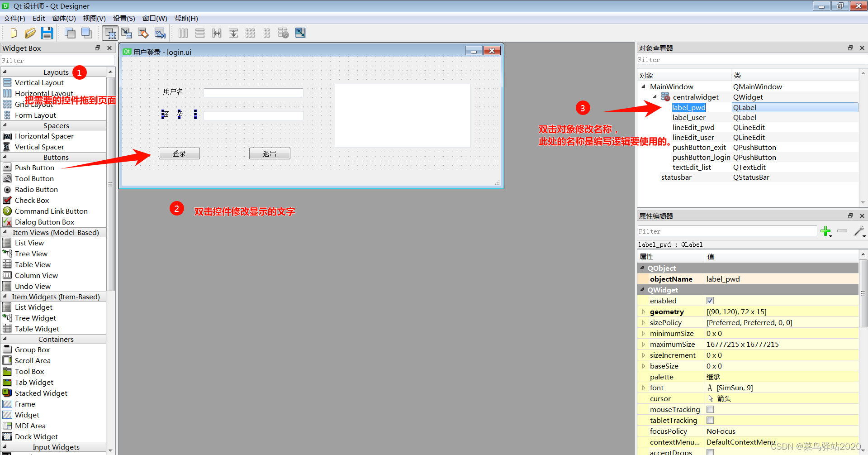Collapse the Containers category header
The height and width of the screenshot is (455, 868).
point(5,339)
